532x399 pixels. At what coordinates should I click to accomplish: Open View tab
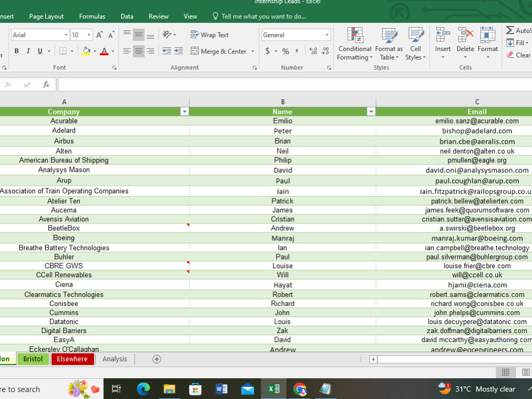click(x=190, y=16)
